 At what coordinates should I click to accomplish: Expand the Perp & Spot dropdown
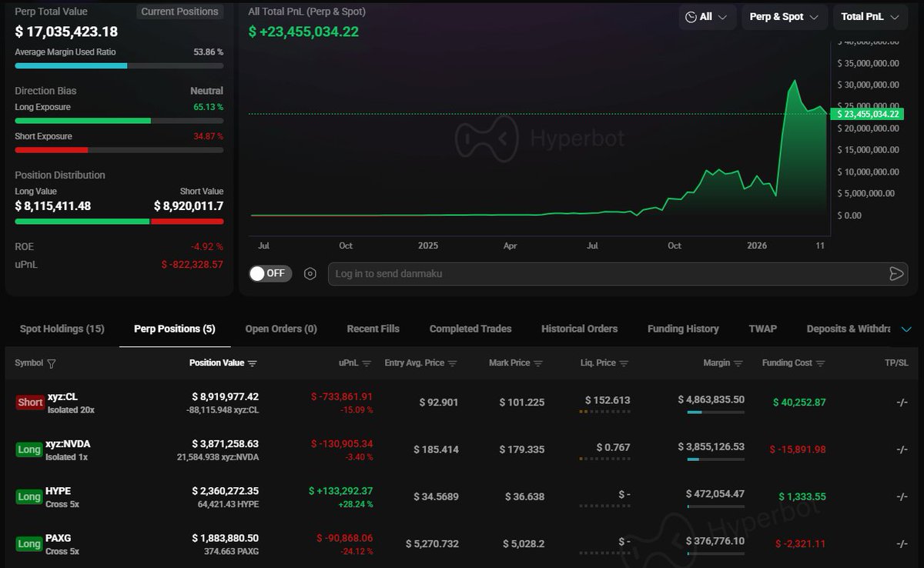pos(784,17)
